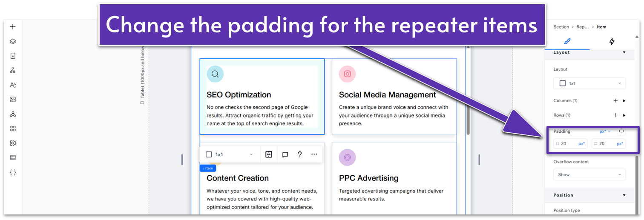Click the puzzle-piece squares sidebar icon
The image size is (644, 220).
click(13, 143)
